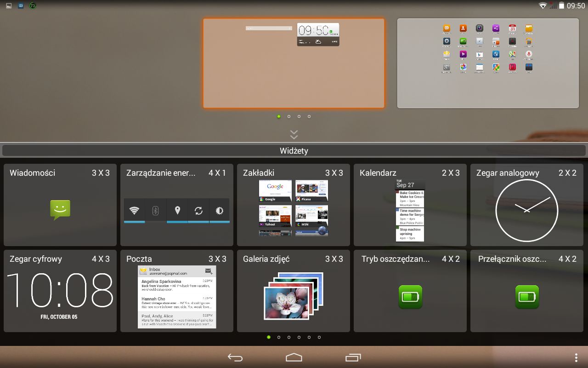
Task: Tap microphone Voice Search icon in apps preview
Action: 529,55
